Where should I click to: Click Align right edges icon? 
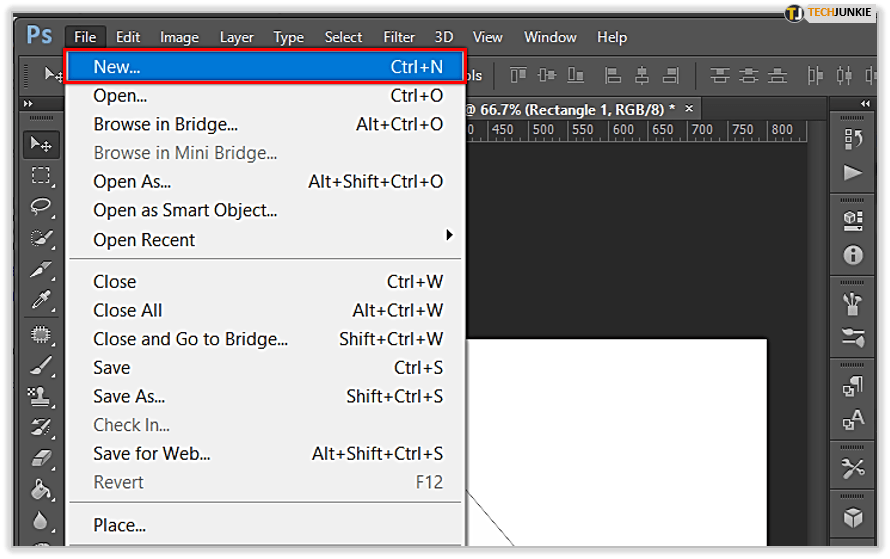coord(671,75)
